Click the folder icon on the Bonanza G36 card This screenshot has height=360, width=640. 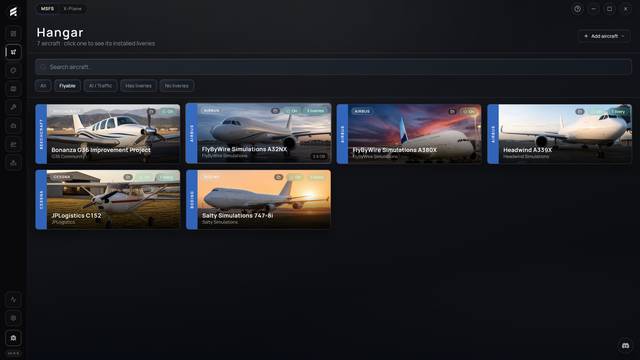151,111
